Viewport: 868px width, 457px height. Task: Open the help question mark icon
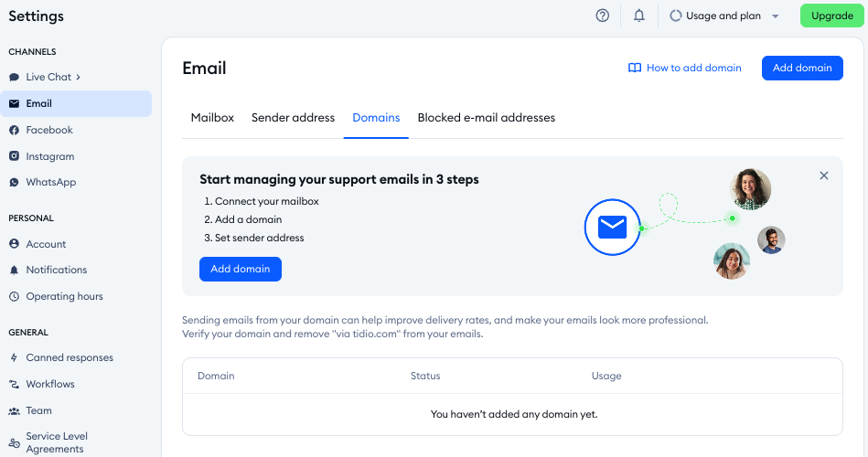click(x=602, y=16)
